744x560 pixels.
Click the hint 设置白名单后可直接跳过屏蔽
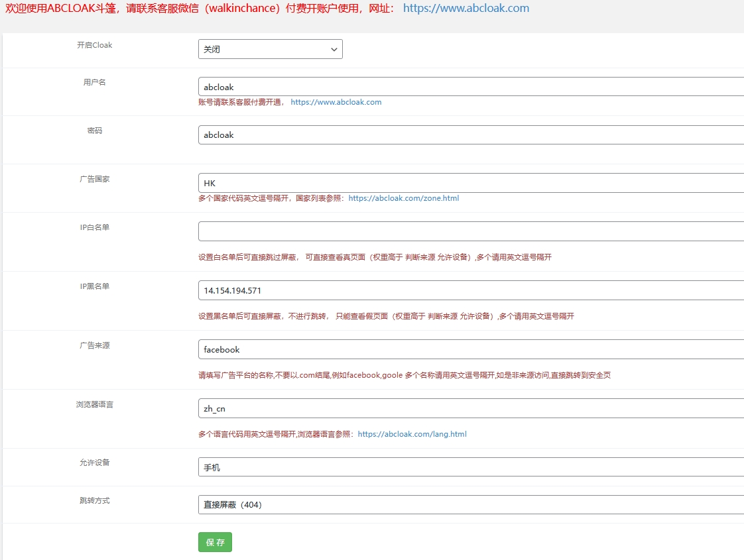coord(375,257)
